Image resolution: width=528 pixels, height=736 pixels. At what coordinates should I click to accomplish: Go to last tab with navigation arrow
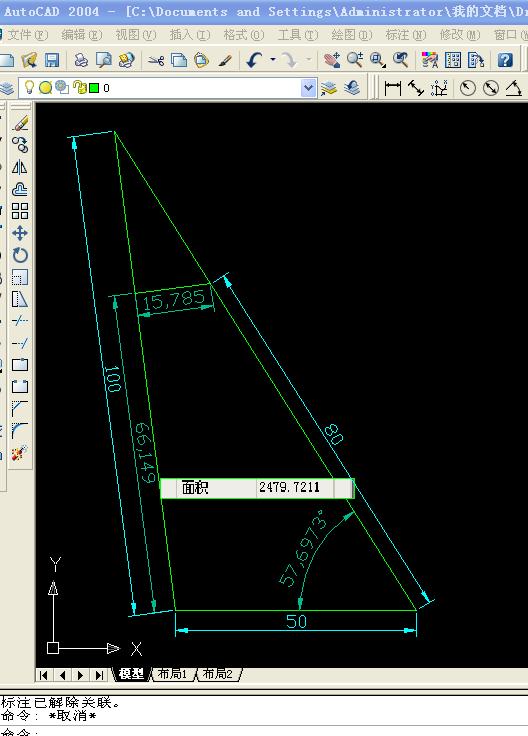[x=99, y=675]
